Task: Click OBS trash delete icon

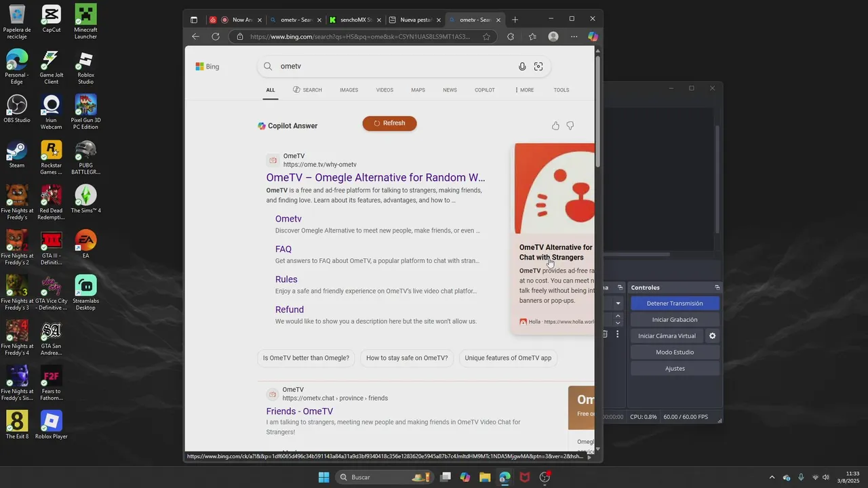Action: (x=605, y=334)
